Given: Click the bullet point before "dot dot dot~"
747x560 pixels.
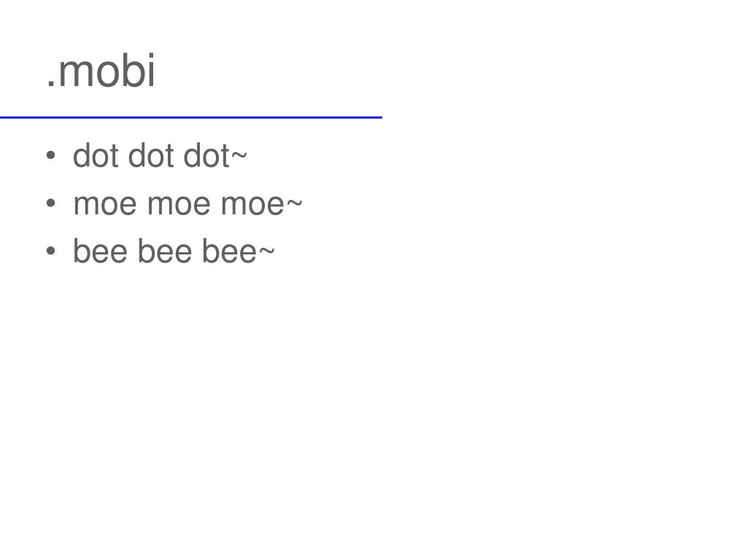Looking at the screenshot, I should tap(51, 156).
